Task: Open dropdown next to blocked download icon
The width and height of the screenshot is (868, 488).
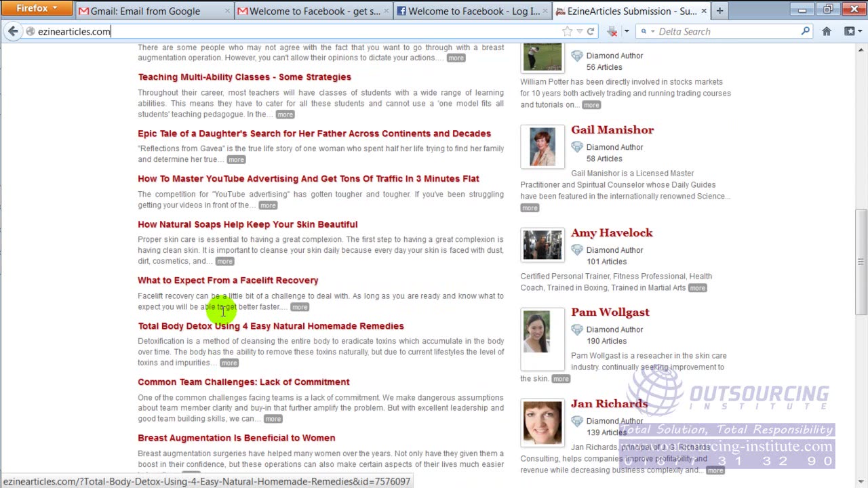Action: (x=626, y=31)
